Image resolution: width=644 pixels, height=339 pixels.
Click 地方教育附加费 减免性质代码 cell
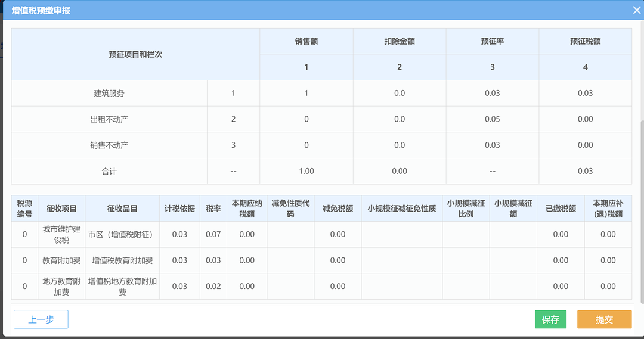290,287
